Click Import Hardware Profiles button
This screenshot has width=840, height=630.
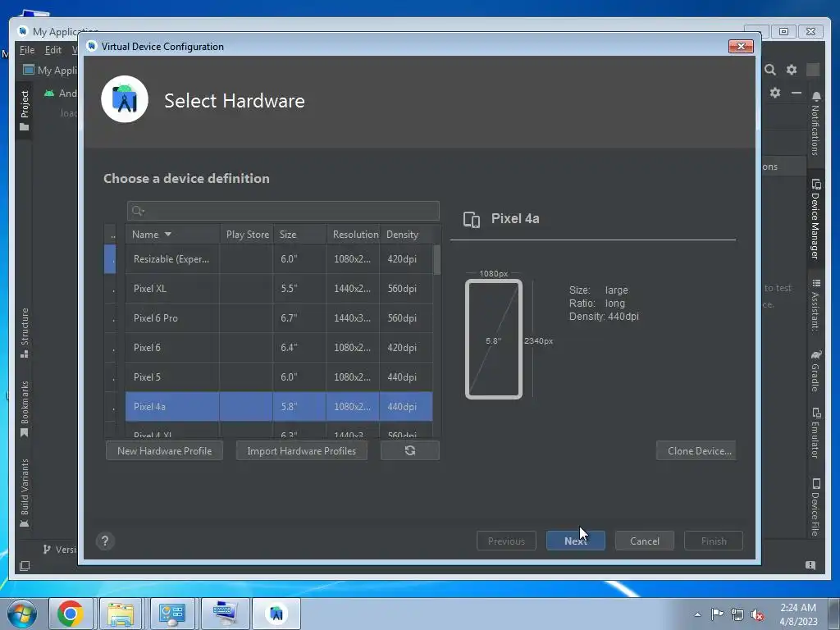click(x=302, y=450)
